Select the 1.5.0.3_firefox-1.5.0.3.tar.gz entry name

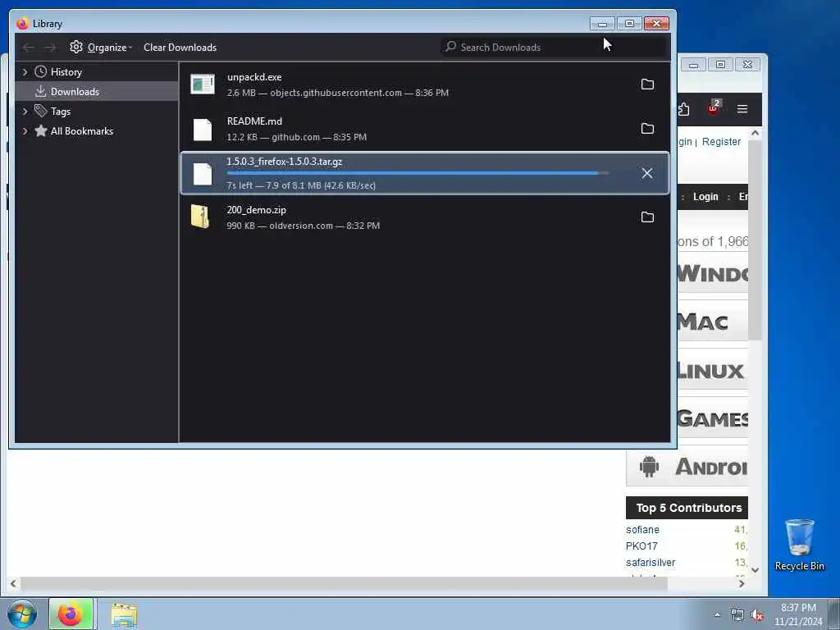coord(284,162)
